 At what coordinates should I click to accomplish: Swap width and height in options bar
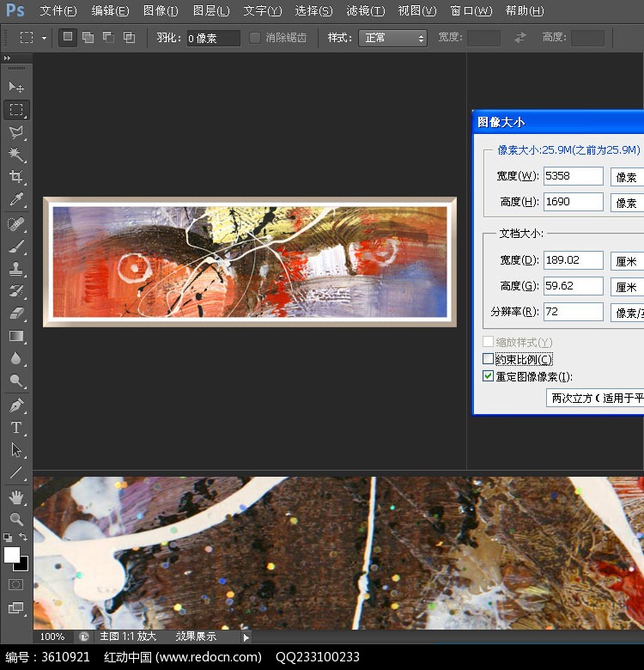(519, 38)
